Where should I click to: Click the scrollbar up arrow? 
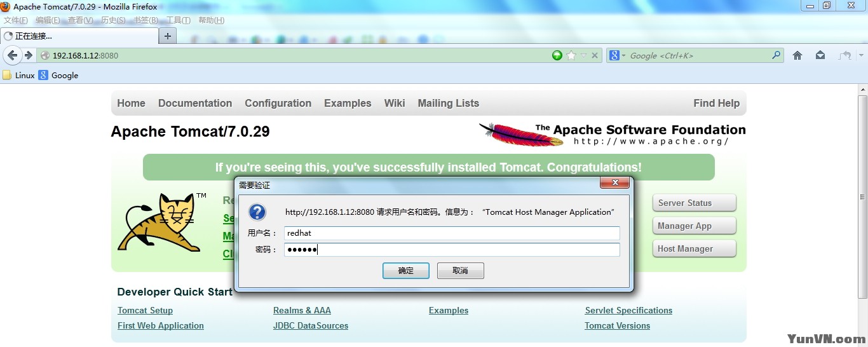click(x=862, y=89)
